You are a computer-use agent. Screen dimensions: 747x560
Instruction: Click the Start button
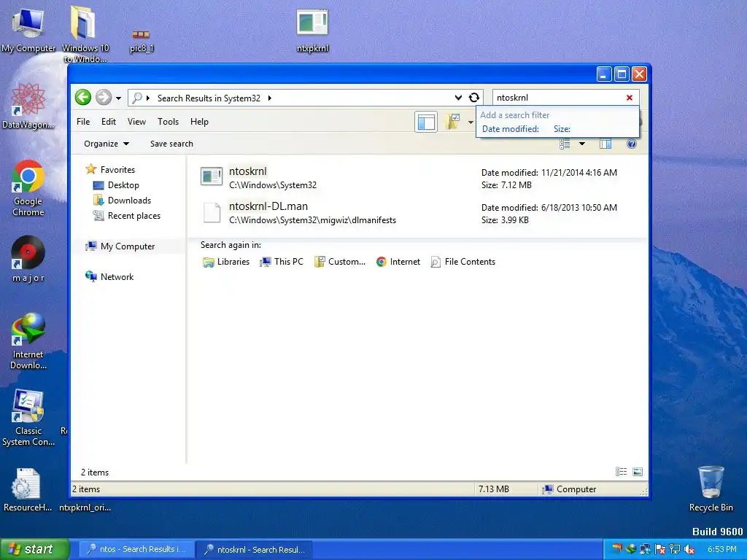tap(34, 549)
